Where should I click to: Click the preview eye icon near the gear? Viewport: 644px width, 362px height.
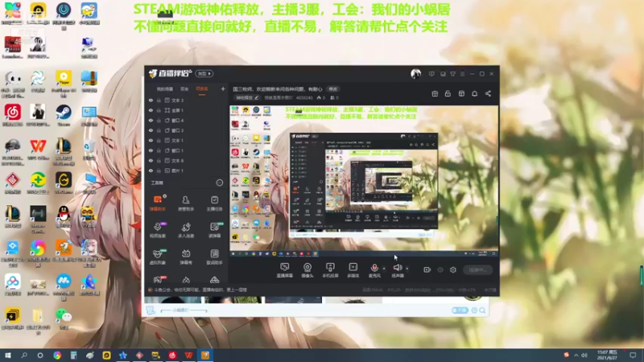pos(440,269)
